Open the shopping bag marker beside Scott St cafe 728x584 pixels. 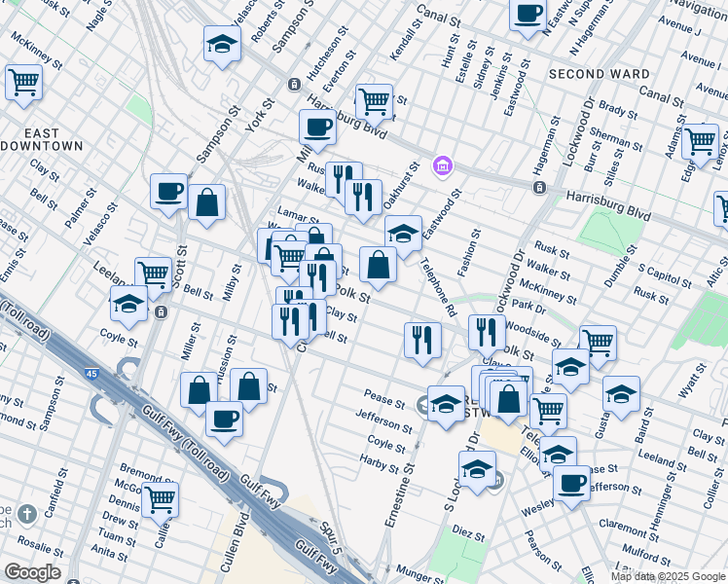click(207, 205)
